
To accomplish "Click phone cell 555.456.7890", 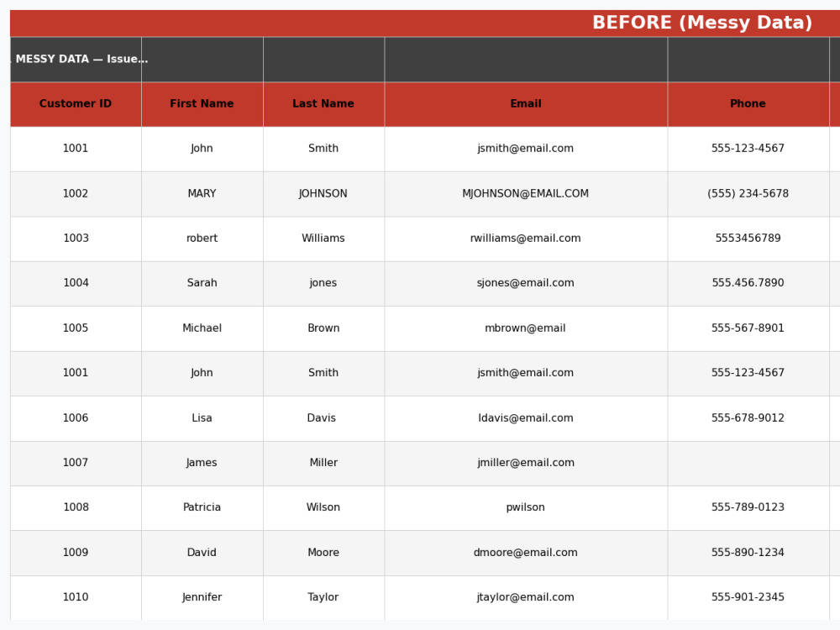I will tap(748, 283).
